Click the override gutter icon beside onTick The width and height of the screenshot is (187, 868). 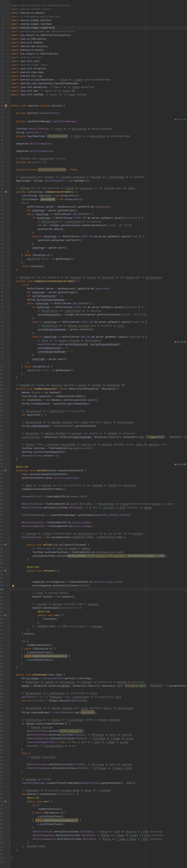6,545
